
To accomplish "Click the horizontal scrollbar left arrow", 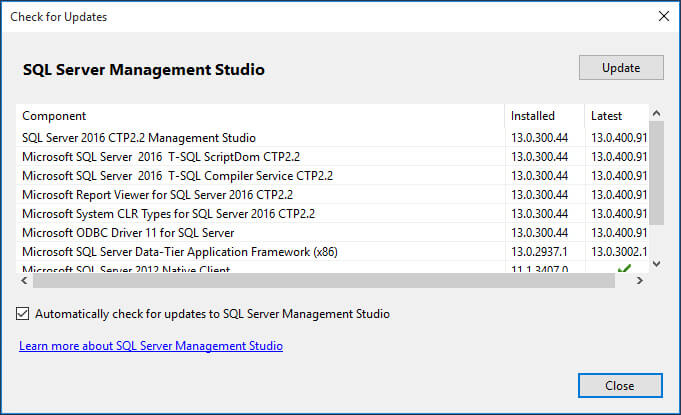I will pos(24,281).
